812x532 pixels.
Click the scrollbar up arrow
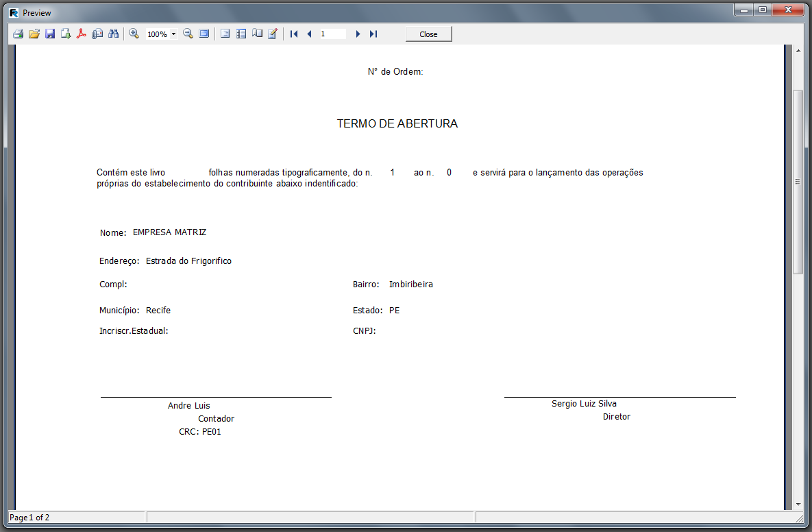tap(798, 51)
